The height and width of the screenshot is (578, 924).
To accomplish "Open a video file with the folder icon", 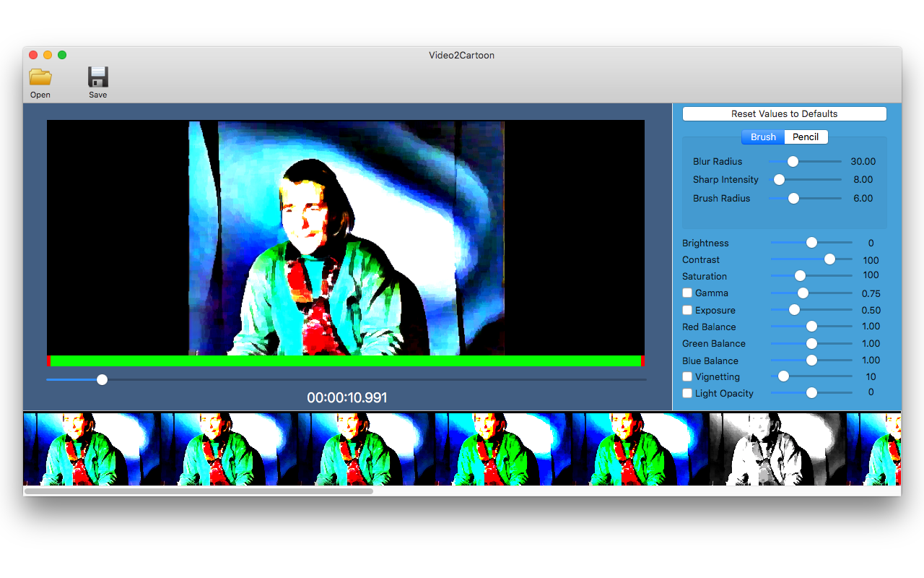I will 40,77.
